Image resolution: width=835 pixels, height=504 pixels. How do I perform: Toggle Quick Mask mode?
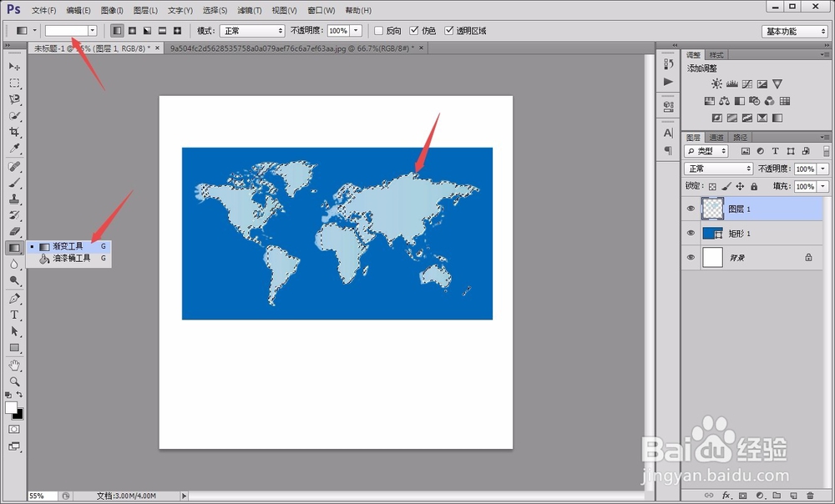pyautogui.click(x=14, y=430)
